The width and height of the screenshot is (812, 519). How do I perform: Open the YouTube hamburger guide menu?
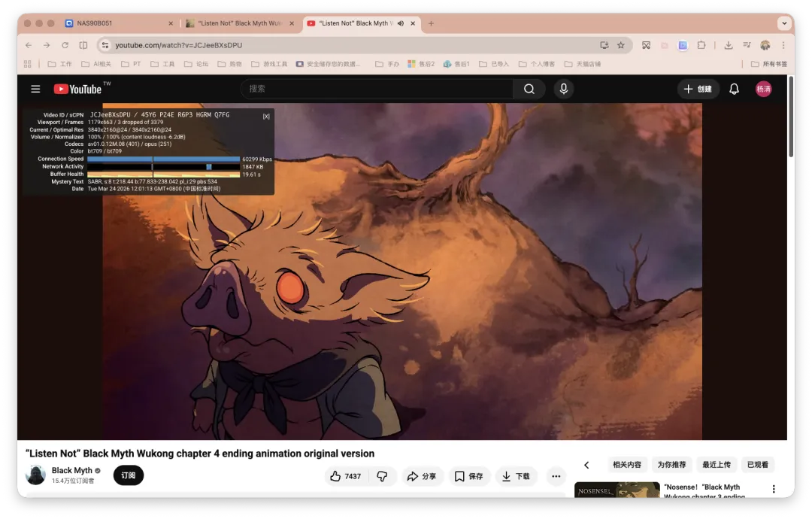click(x=35, y=89)
